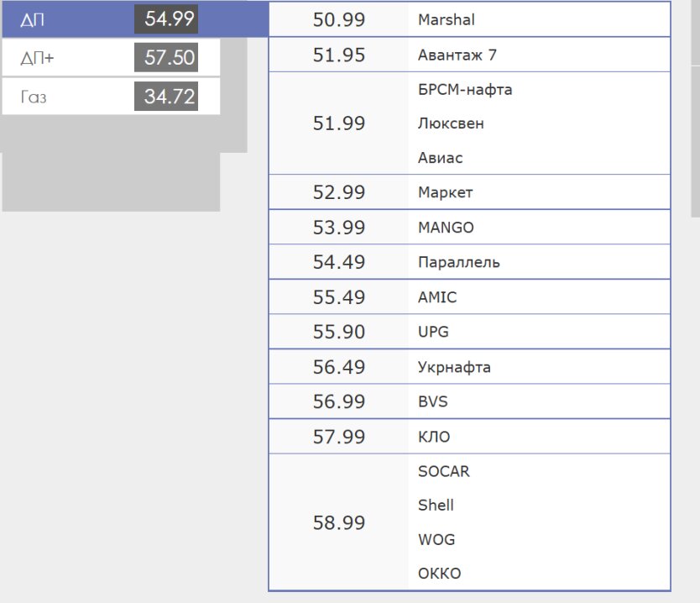Click the 58.99 price cell

pyautogui.click(x=339, y=522)
